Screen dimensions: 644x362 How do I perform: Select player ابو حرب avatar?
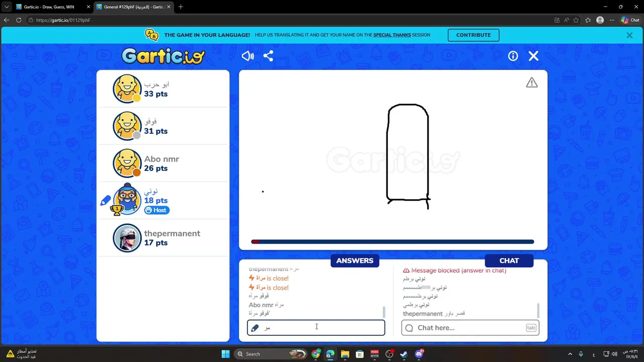point(127,88)
